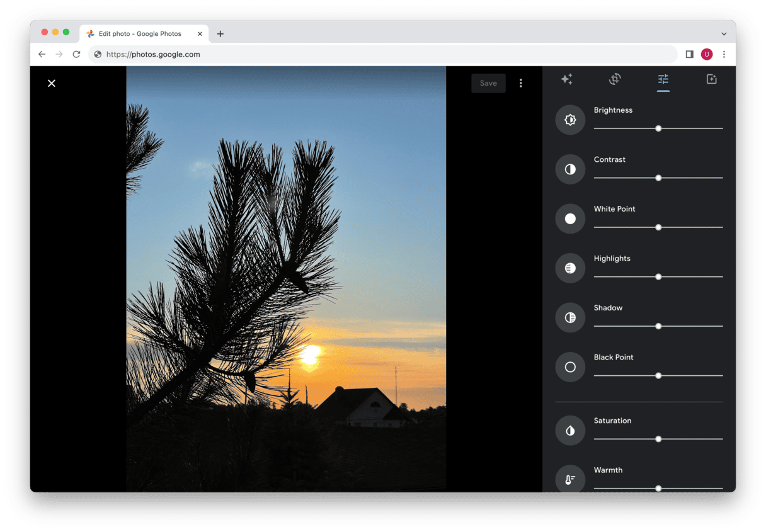
Task: Close the photo editor with X
Action: 52,83
